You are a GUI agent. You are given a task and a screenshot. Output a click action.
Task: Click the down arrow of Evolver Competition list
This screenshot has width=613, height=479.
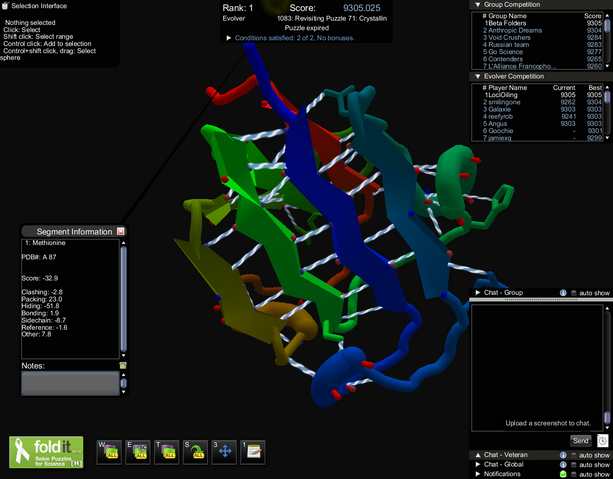point(607,138)
